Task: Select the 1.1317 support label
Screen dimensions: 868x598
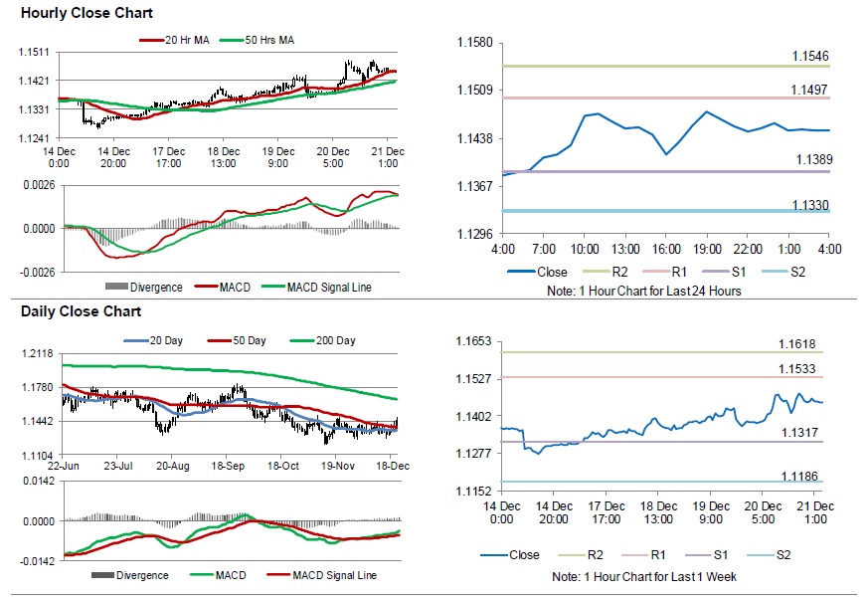Action: tap(797, 432)
